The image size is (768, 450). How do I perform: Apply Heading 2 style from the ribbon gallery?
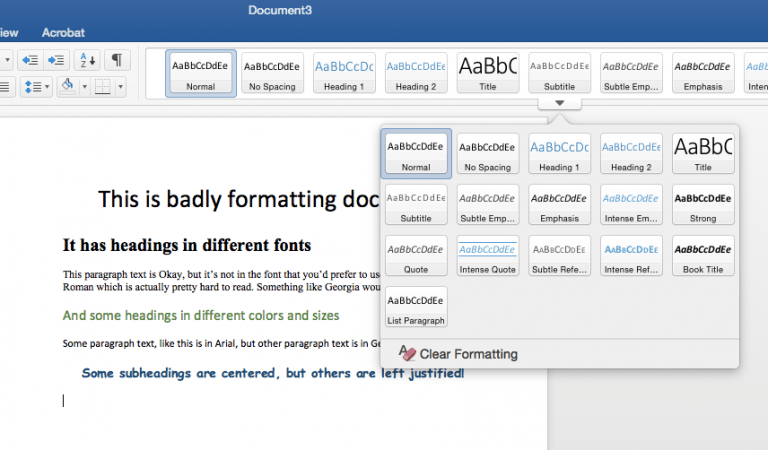click(x=416, y=73)
